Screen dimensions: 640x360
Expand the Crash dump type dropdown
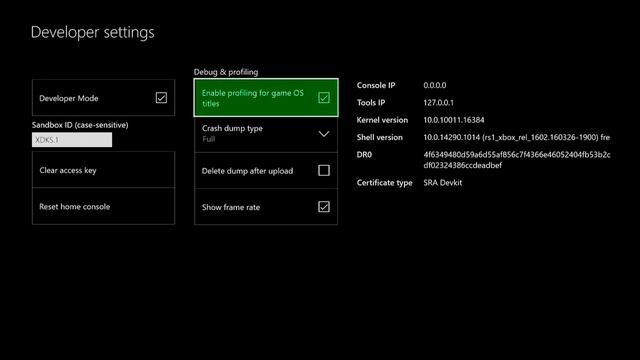coord(266,134)
